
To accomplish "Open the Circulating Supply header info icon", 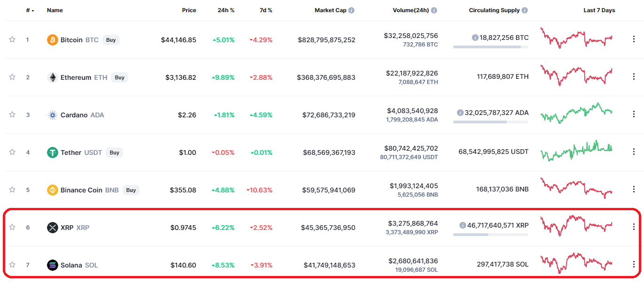I will click(x=525, y=10).
